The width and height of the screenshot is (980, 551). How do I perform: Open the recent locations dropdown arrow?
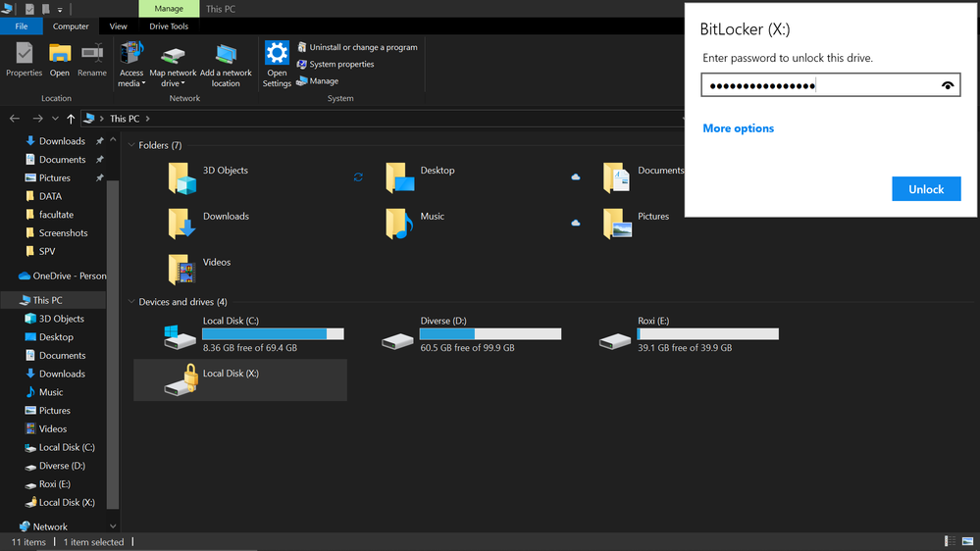pos(55,118)
